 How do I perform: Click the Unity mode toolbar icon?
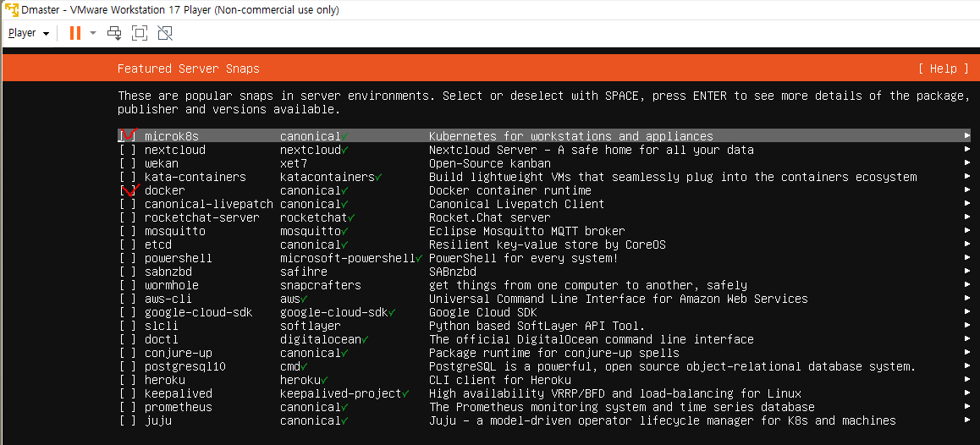[x=165, y=33]
